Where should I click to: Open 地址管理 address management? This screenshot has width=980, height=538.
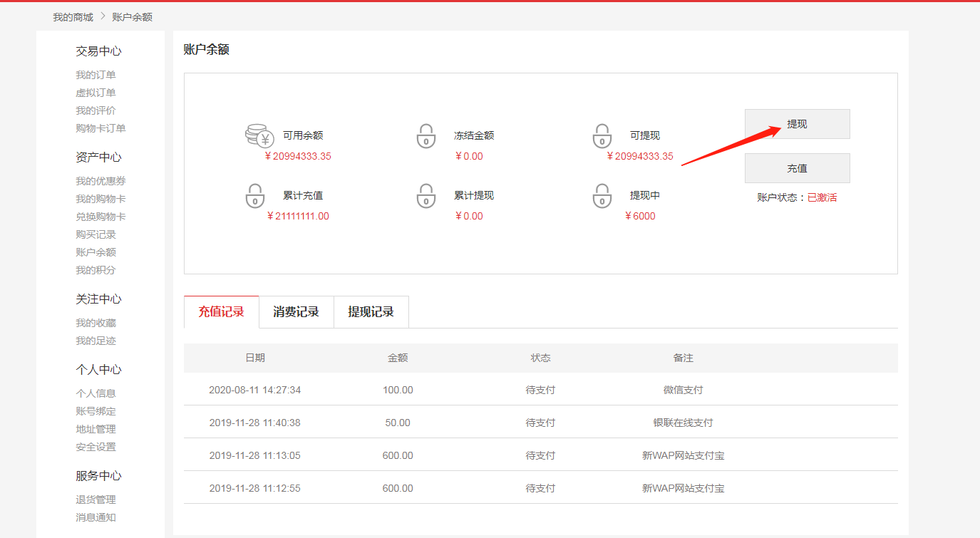click(96, 429)
